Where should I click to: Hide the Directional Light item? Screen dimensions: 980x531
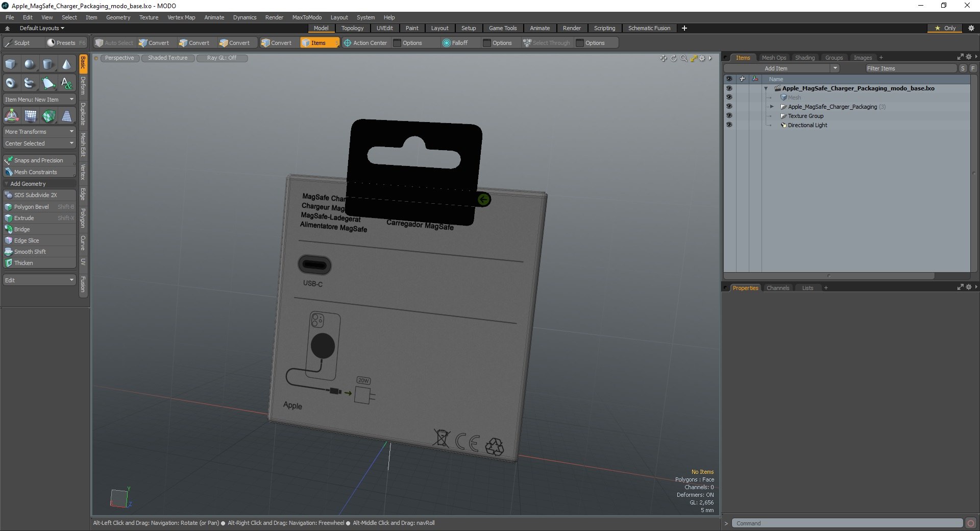[x=729, y=125]
